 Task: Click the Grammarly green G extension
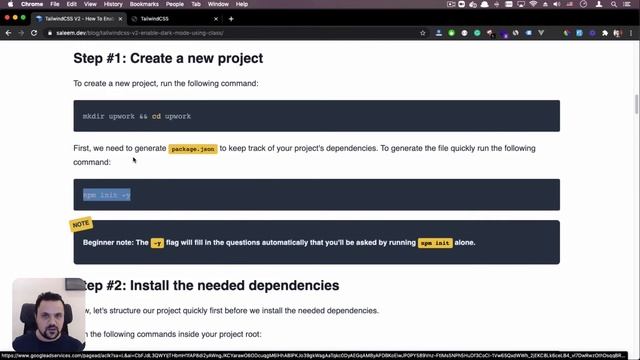pos(477,33)
